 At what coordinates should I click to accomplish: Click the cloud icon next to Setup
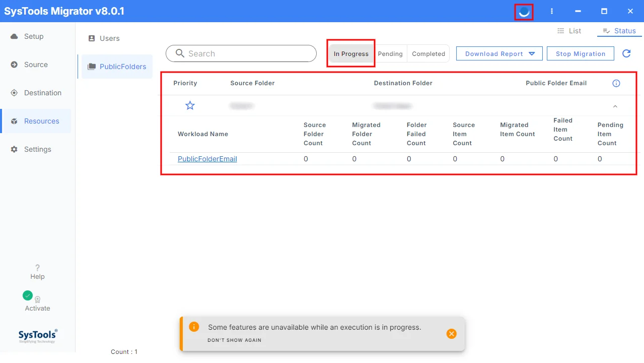click(14, 36)
